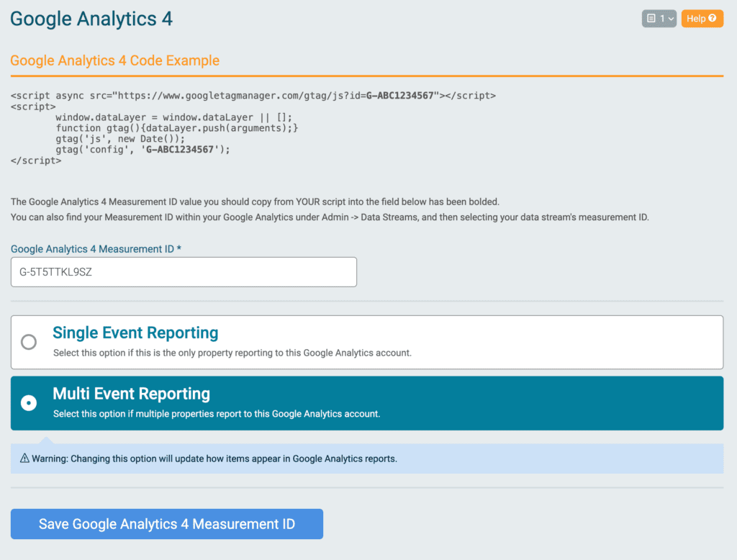This screenshot has height=560, width=737.
Task: Click the window.dataLayer code line
Action: pos(173,117)
